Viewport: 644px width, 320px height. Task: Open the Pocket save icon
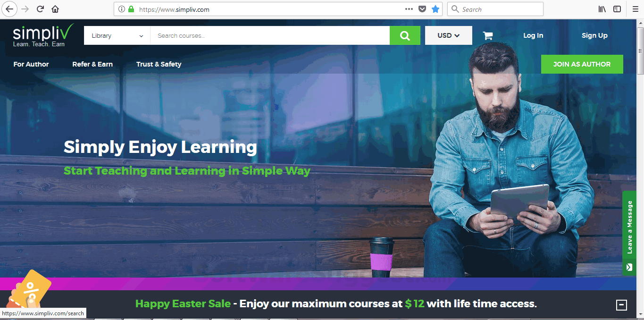422,9
